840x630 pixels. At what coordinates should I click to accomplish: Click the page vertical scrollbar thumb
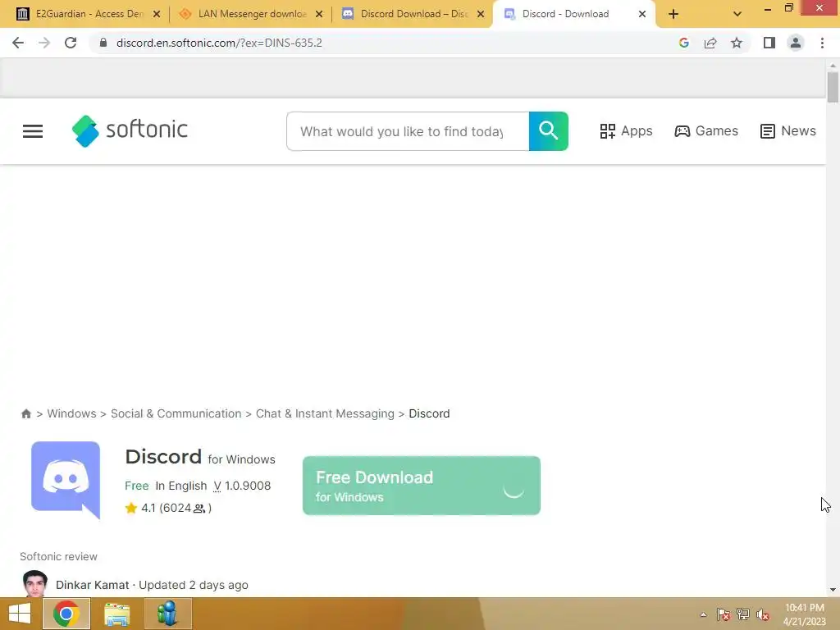[833, 87]
